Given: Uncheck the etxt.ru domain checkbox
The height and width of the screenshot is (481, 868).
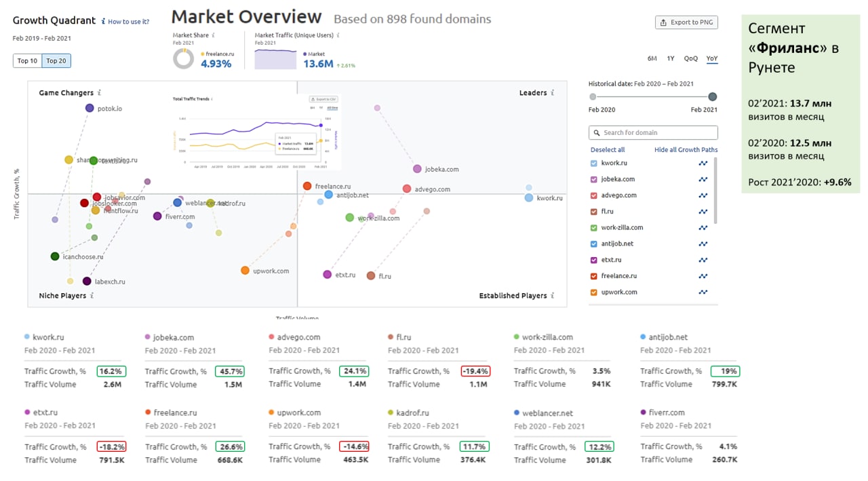Looking at the screenshot, I should click(594, 260).
